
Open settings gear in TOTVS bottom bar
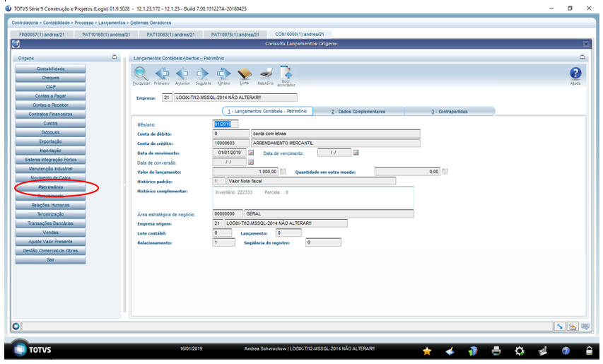(520, 351)
